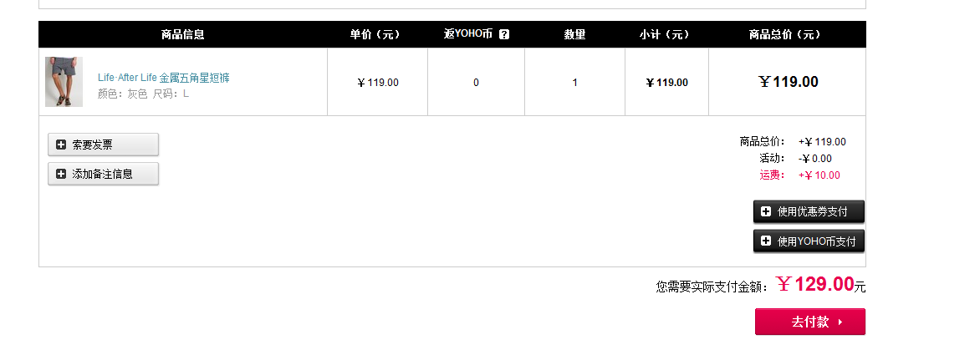Click the plus icon on 使用优惠券支付
The width and height of the screenshot is (980, 345).
click(766, 211)
